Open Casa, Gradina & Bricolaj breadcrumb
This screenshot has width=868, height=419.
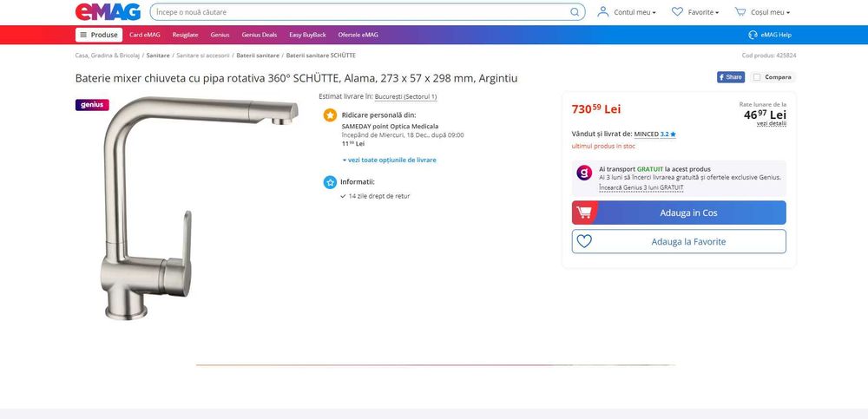click(x=108, y=56)
